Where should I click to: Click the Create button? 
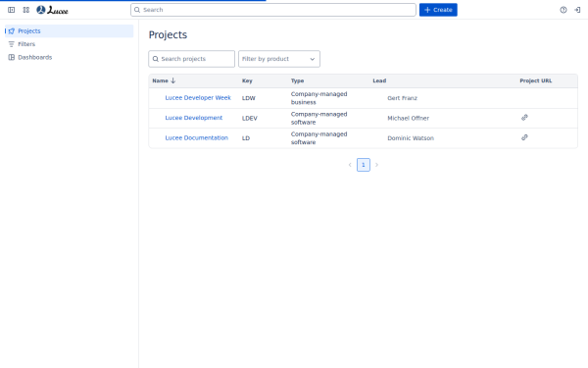(x=438, y=10)
